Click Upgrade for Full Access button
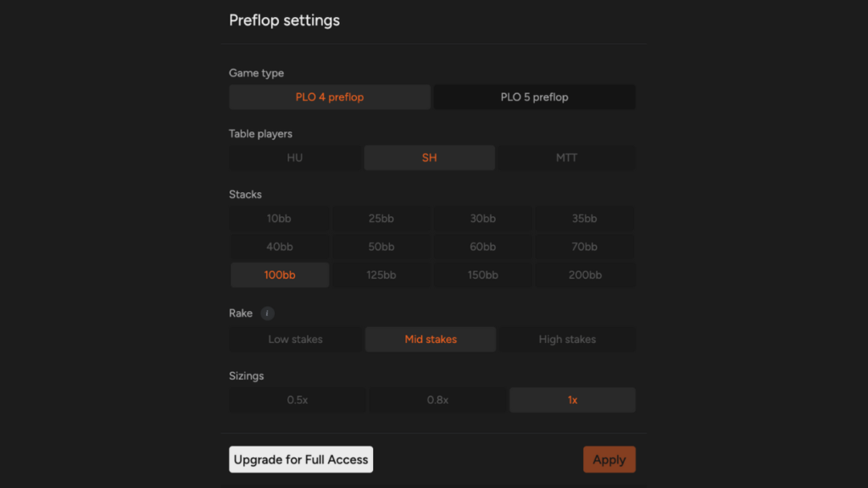868x488 pixels. [x=301, y=459]
